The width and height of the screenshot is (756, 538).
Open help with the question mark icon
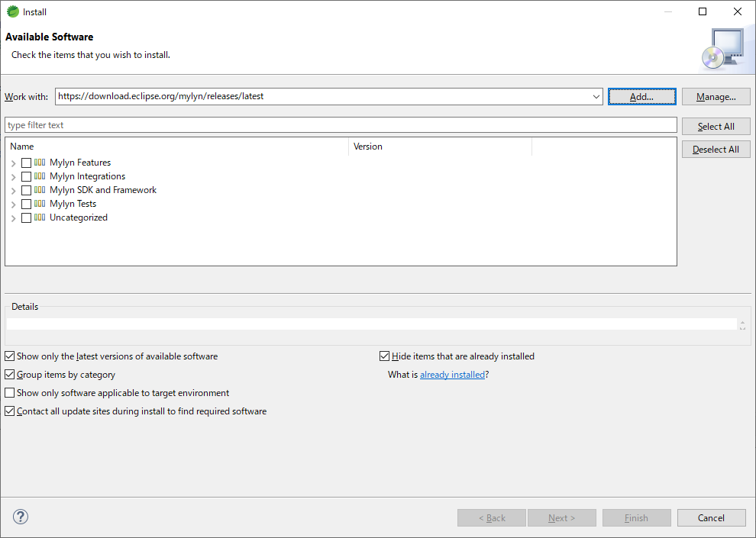[21, 517]
